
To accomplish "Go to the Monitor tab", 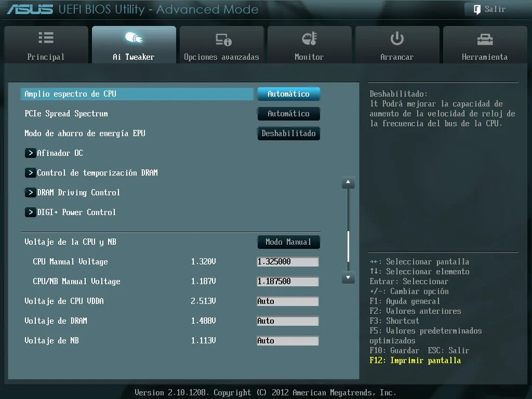I will [x=310, y=45].
